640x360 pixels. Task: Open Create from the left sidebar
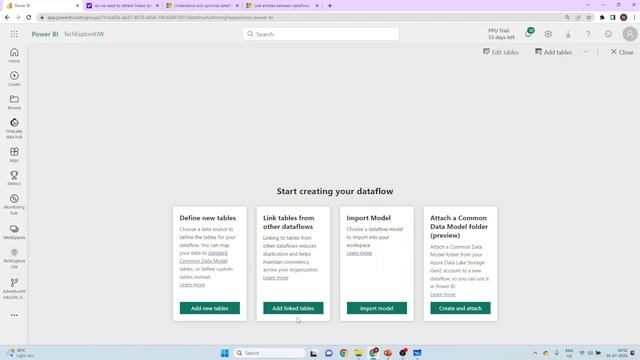(x=14, y=79)
